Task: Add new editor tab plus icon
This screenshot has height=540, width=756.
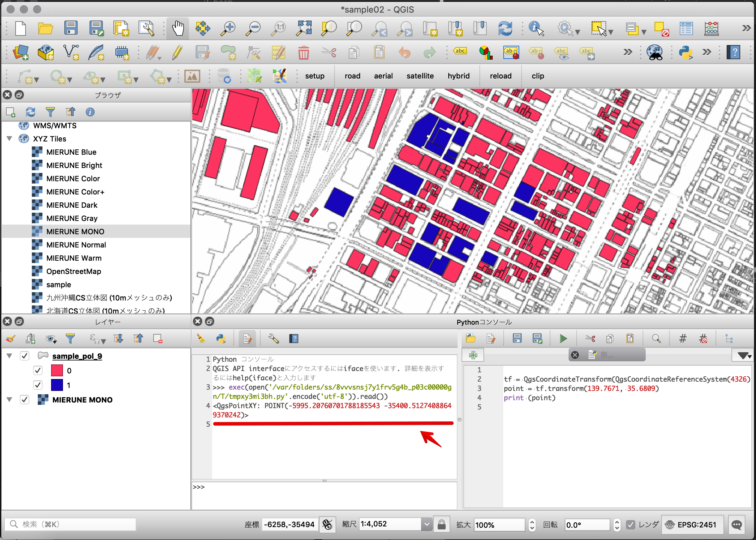Action: click(x=473, y=355)
